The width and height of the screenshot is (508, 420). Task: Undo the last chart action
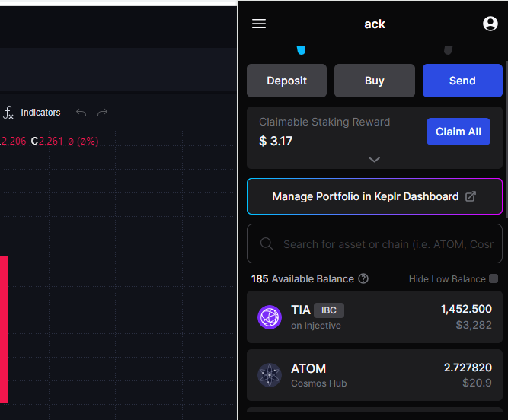[x=81, y=113]
